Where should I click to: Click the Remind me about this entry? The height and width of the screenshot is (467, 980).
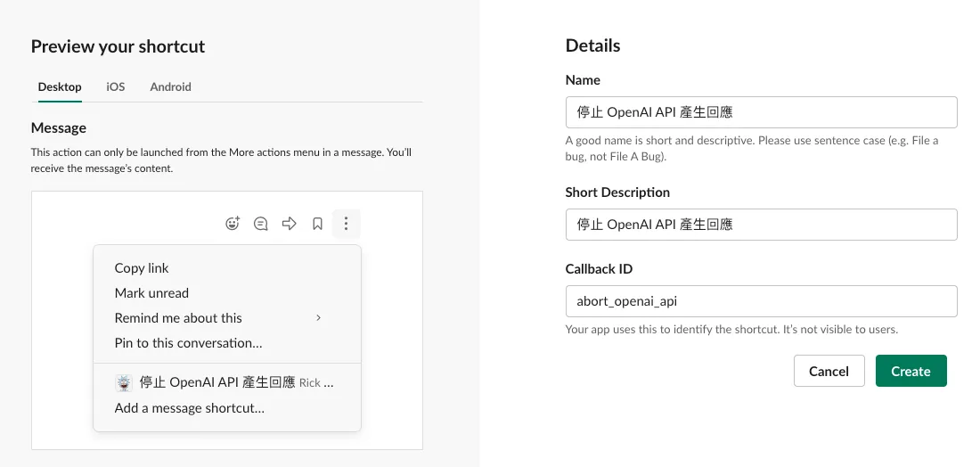[x=178, y=318]
